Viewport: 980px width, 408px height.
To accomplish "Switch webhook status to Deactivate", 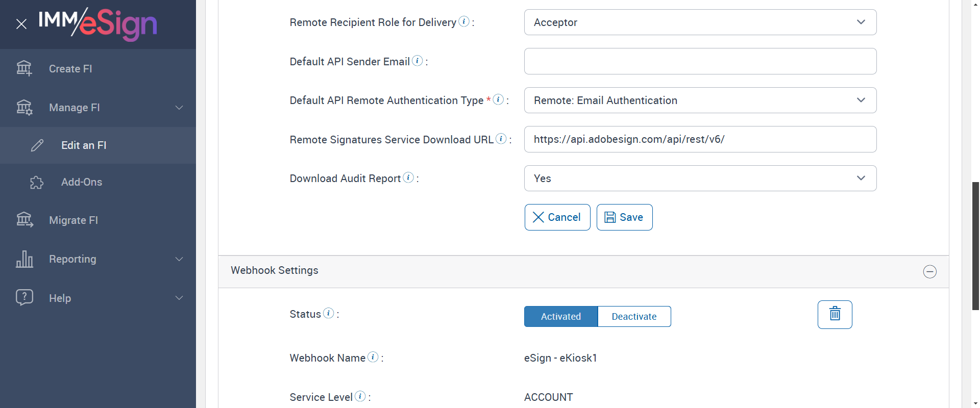I will tap(634, 316).
